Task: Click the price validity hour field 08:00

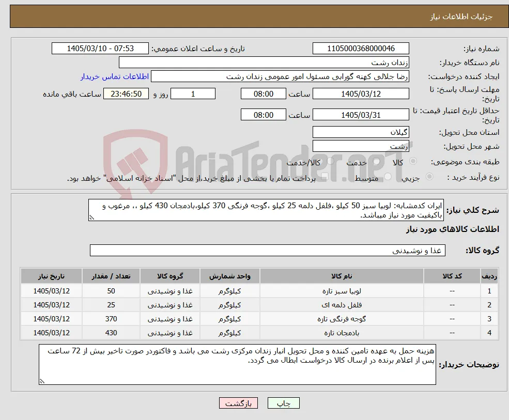Action: [x=263, y=115]
